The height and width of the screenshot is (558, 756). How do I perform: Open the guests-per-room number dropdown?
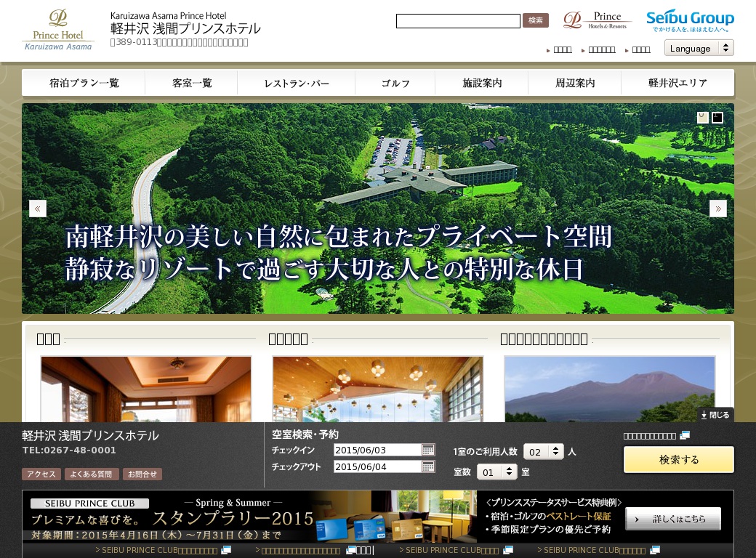(x=544, y=452)
